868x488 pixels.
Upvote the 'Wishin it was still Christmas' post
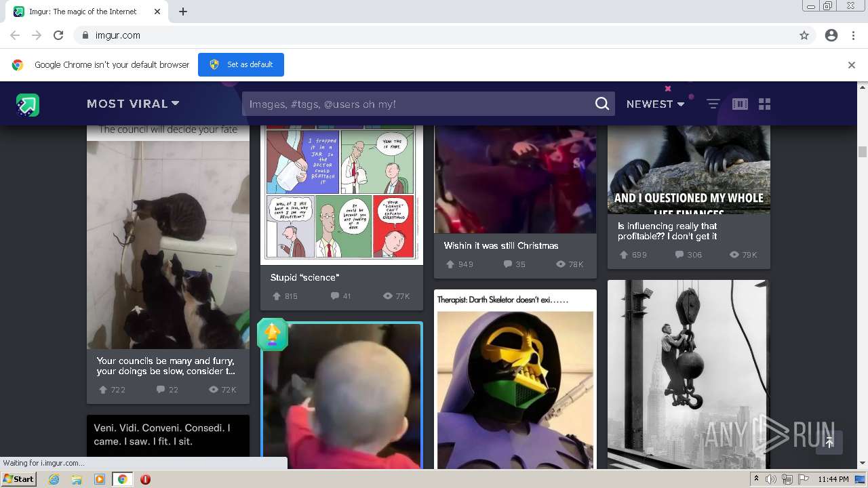pyautogui.click(x=450, y=264)
